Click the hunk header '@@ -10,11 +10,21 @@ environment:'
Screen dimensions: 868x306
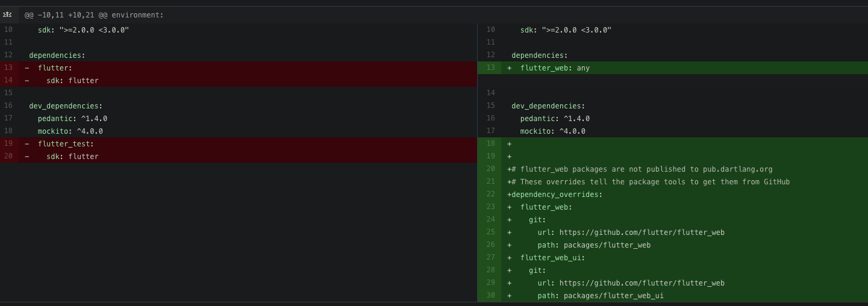[x=94, y=15]
